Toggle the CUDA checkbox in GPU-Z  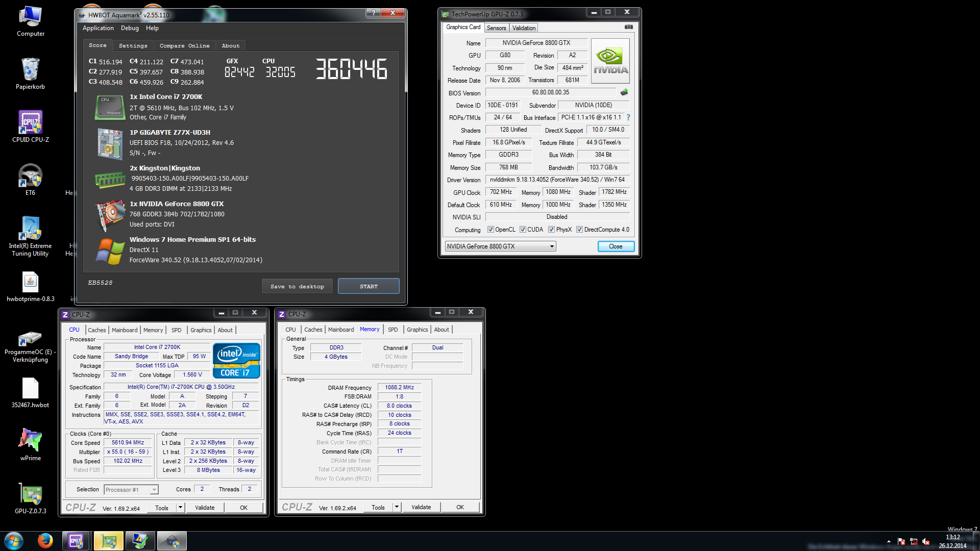pos(523,230)
